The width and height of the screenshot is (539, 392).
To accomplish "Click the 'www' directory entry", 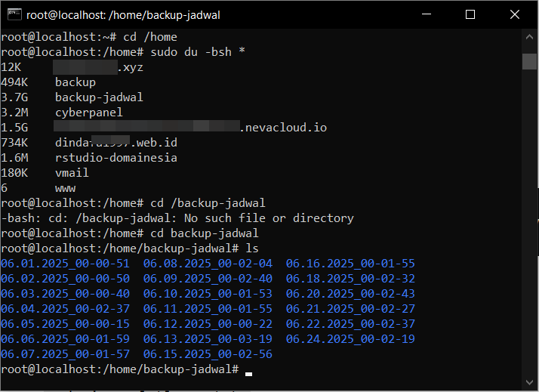I will [x=66, y=188].
